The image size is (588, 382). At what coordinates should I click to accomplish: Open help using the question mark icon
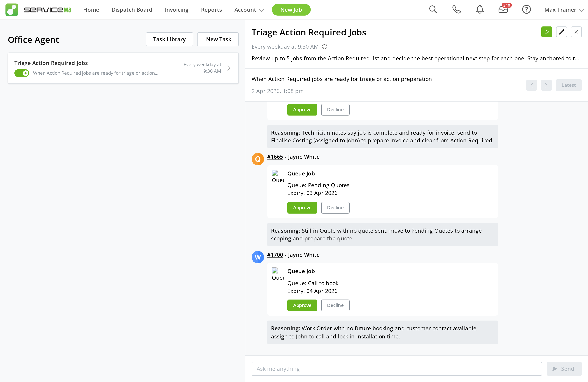(526, 9)
